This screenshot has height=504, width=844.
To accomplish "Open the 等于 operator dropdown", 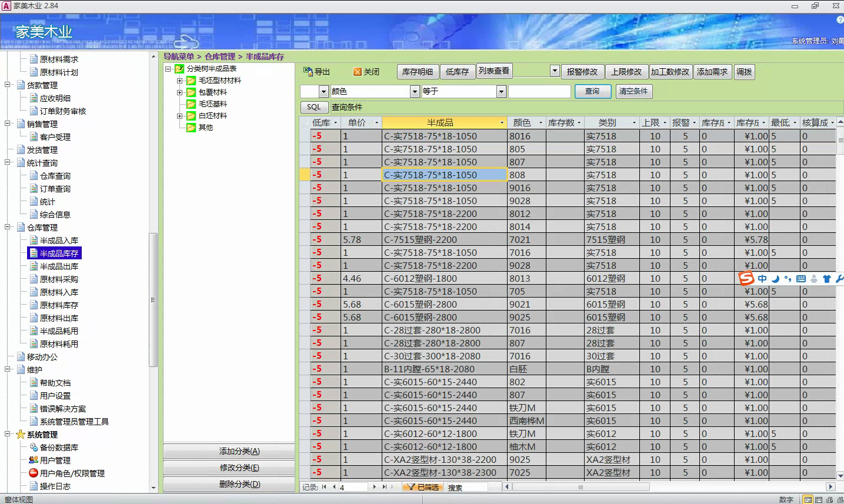I will [x=501, y=91].
